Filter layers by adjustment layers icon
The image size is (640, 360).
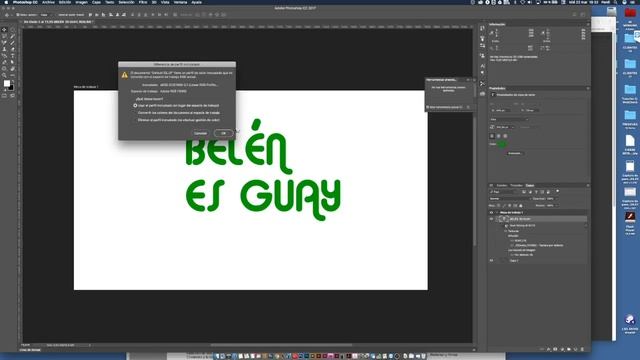pos(530,192)
